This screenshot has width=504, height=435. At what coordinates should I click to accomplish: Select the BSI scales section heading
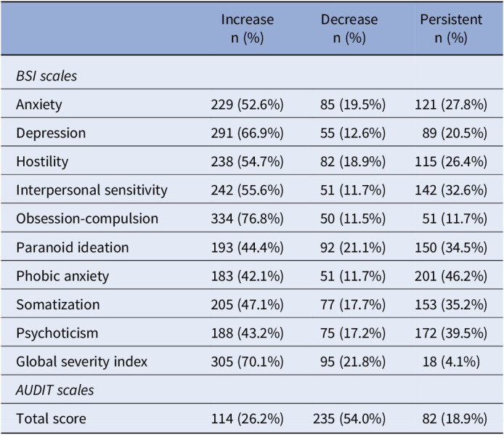point(46,76)
